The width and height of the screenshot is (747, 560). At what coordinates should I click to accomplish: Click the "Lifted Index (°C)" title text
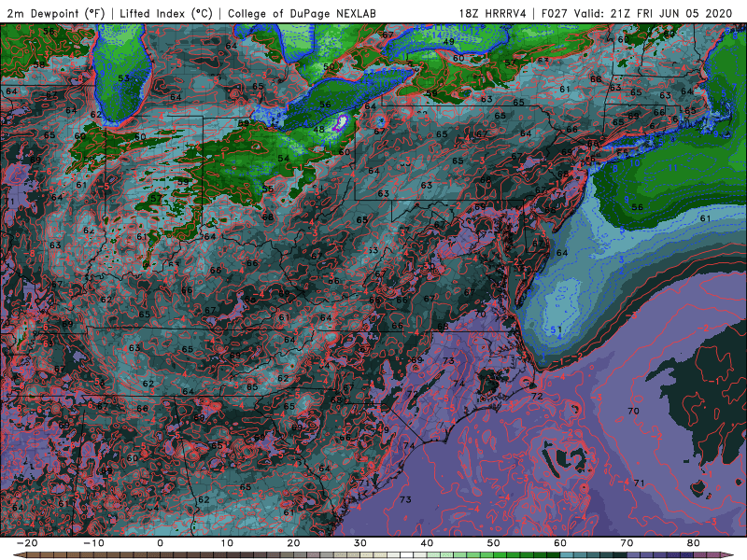click(x=166, y=13)
